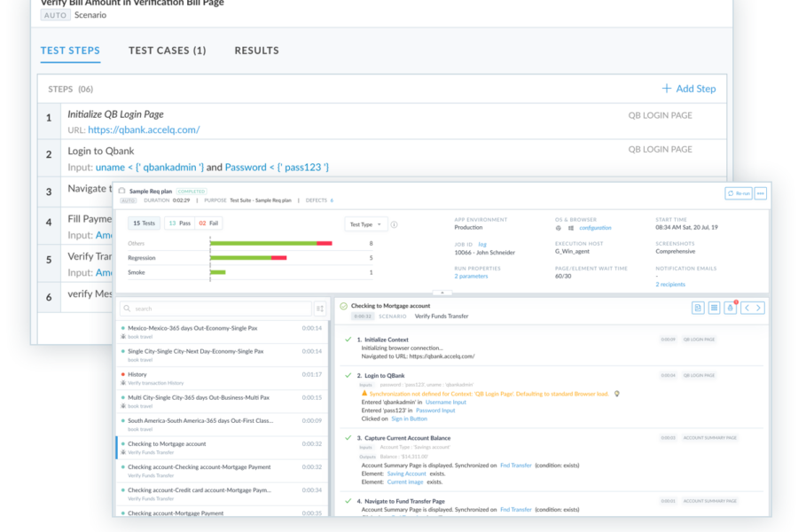
Task: Go to next scenario with right arrow
Action: (758, 308)
